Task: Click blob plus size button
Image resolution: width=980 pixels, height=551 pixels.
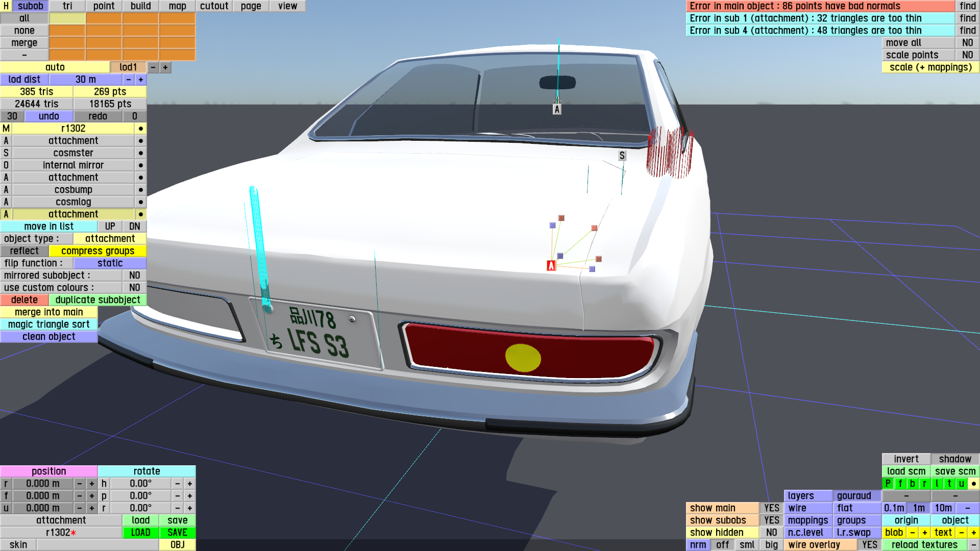Action: [x=924, y=533]
